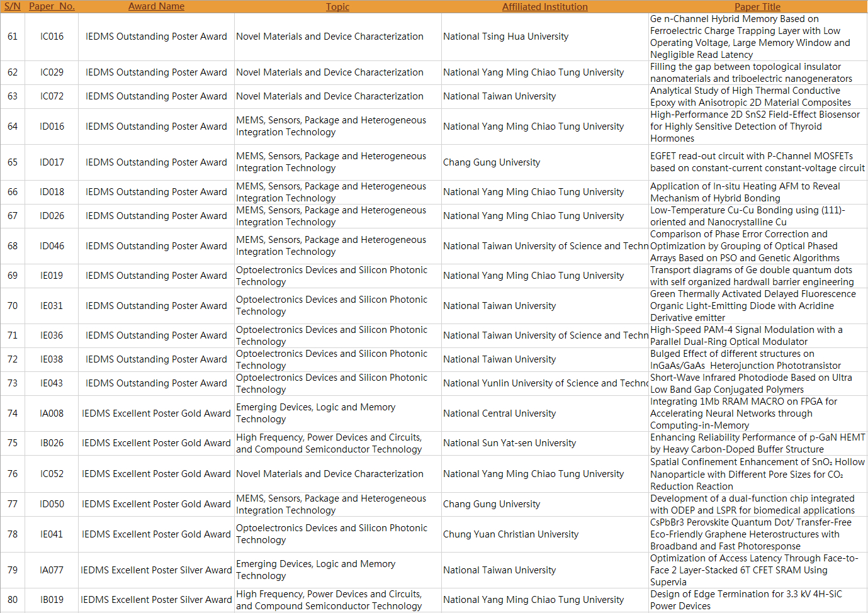Viewport: 868px width, 613px height.
Task: Select paper number IC029 cell
Action: pyautogui.click(x=52, y=72)
